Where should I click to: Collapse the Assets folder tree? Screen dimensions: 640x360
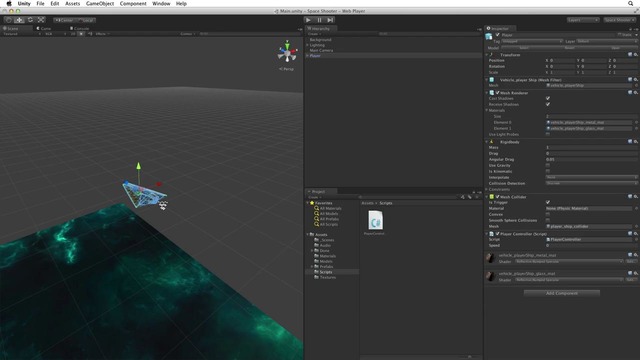[308, 234]
